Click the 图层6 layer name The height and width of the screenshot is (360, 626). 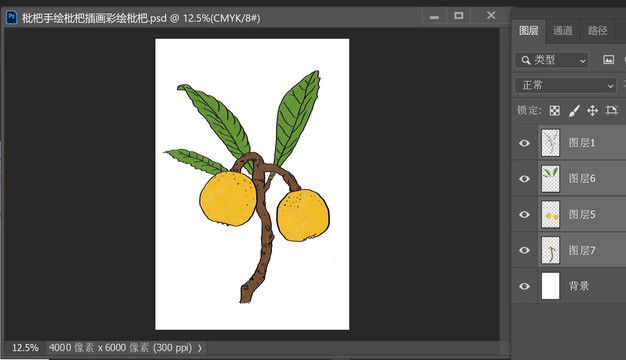pos(582,178)
